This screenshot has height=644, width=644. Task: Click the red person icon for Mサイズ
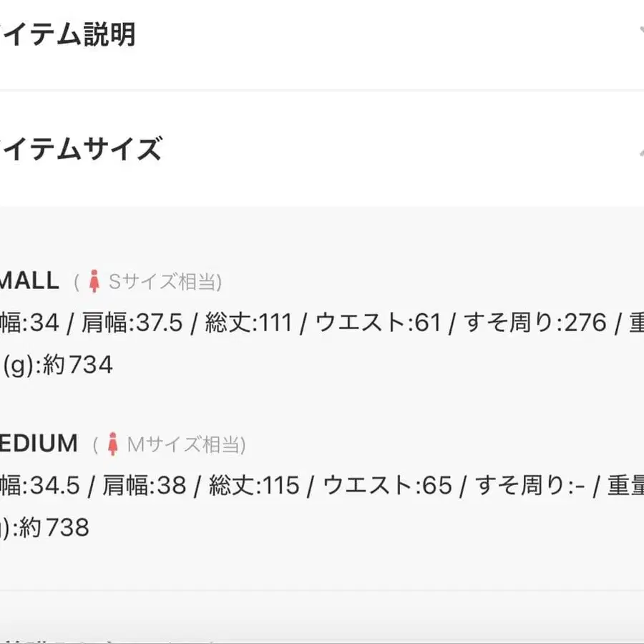click(112, 444)
